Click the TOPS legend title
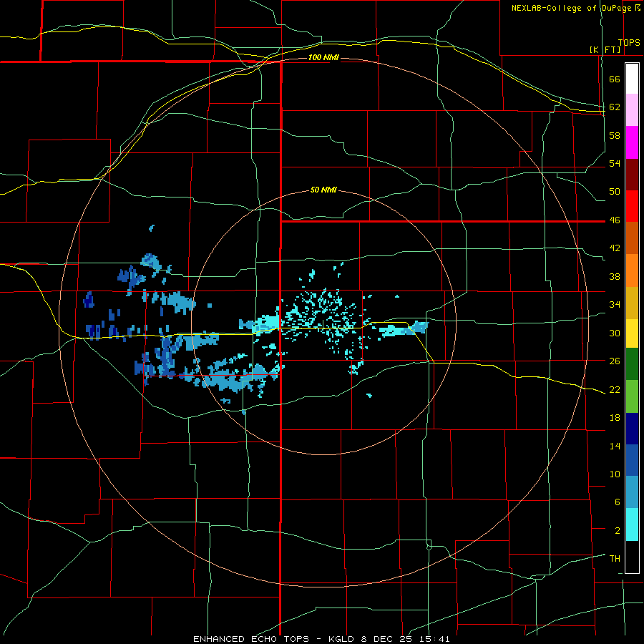The width and height of the screenshot is (644, 644). [629, 43]
